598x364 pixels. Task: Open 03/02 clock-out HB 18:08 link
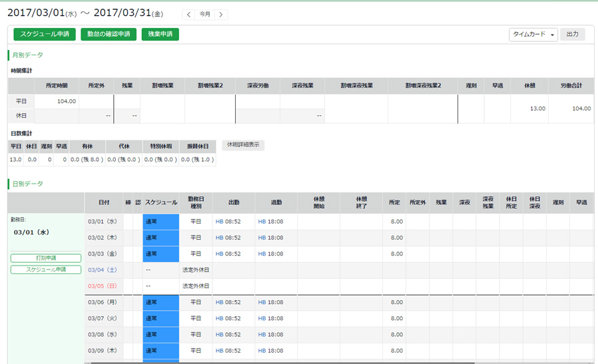[x=271, y=238]
